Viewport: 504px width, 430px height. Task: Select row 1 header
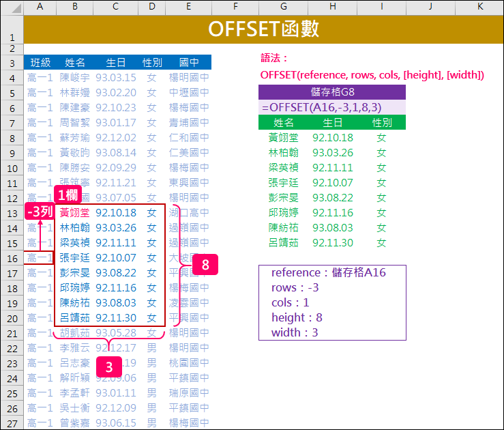coord(12,29)
